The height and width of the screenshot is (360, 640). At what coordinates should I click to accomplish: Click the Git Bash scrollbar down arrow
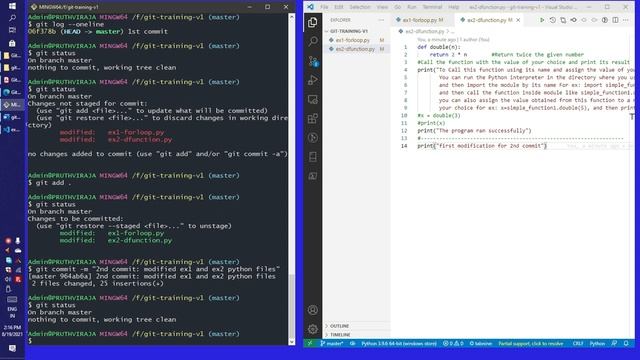[x=291, y=342]
